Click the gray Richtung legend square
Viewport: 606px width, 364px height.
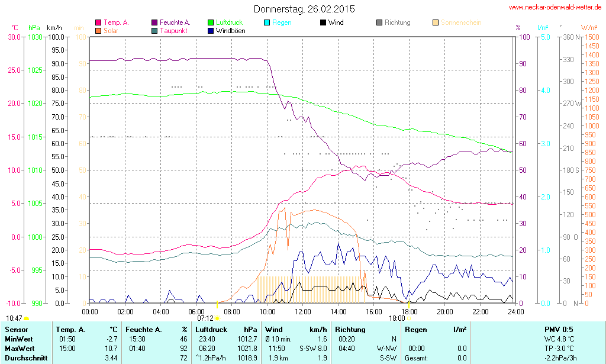click(x=379, y=23)
